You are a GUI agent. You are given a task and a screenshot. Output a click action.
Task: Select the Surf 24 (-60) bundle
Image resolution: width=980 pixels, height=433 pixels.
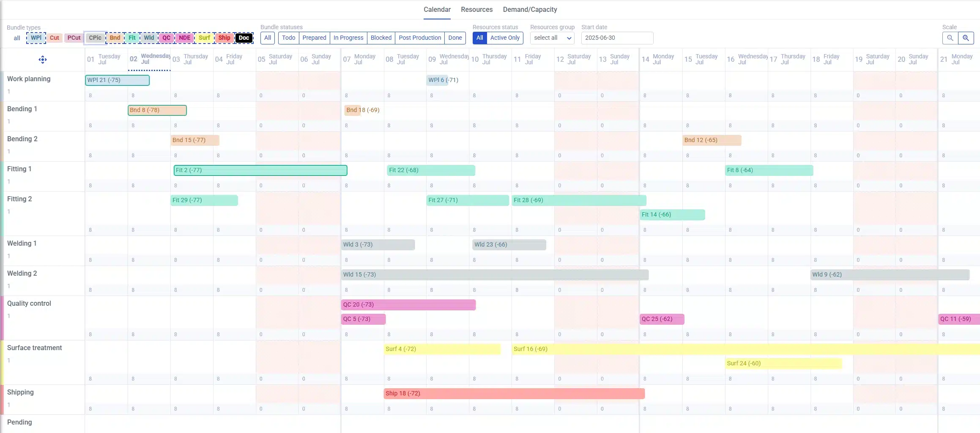click(783, 364)
